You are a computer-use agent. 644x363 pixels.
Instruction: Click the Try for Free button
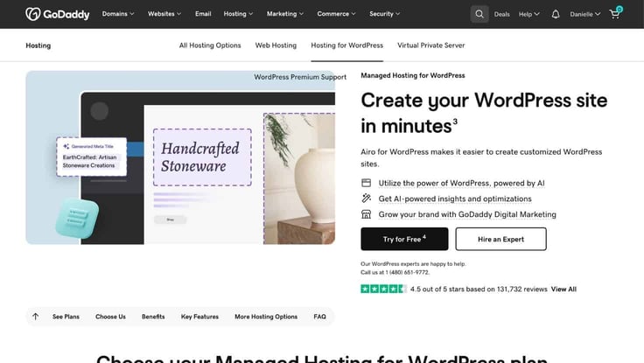[x=404, y=239]
